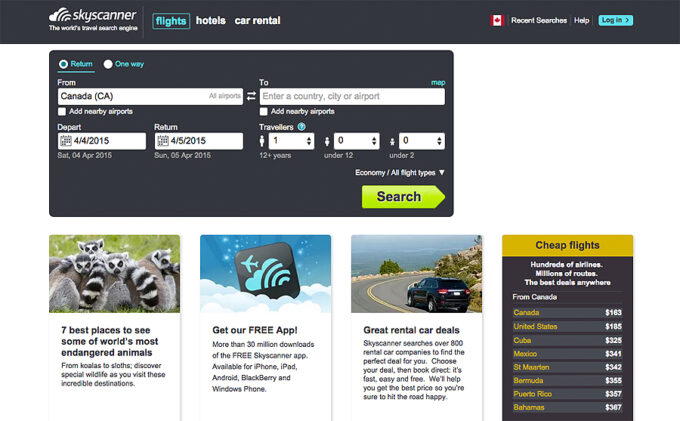680x421 pixels.
Task: Select Mexico $341 flight row
Action: click(567, 354)
